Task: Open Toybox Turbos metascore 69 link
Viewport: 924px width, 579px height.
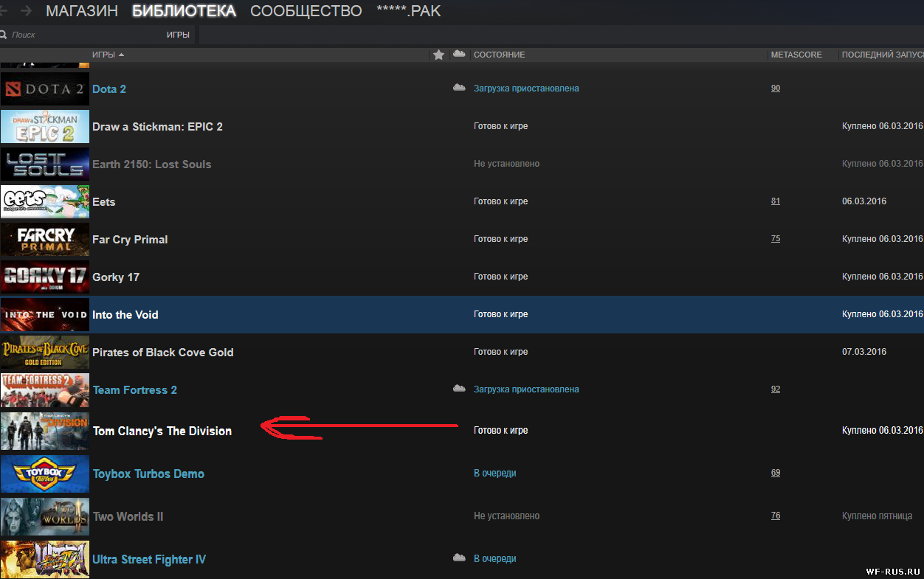Action: pyautogui.click(x=776, y=473)
